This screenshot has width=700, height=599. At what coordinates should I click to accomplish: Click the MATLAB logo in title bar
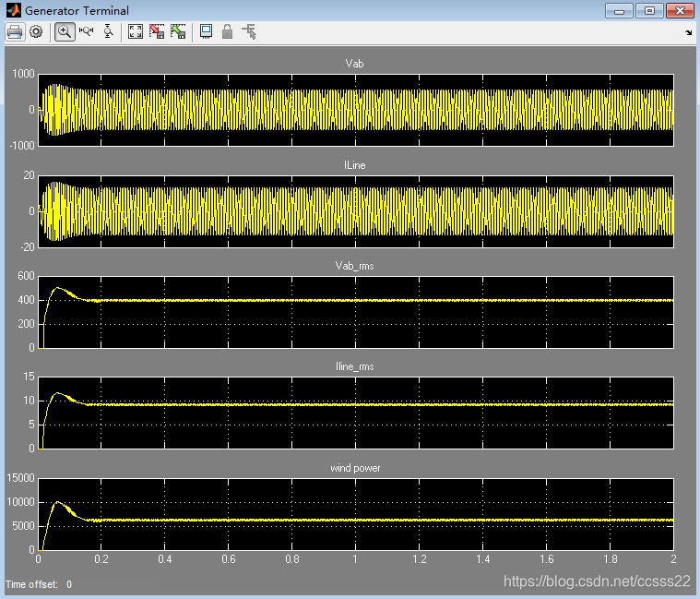(14, 10)
